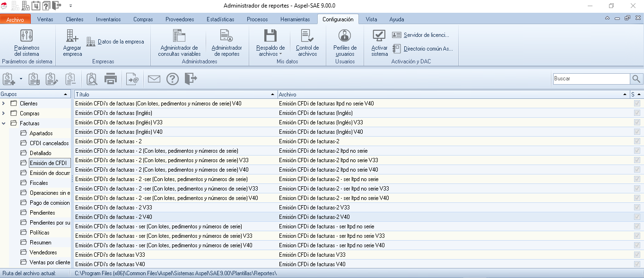The image size is (644, 278).
Task: Toggle checkbox for facturas (Inglés) V40 row
Action: point(637,132)
